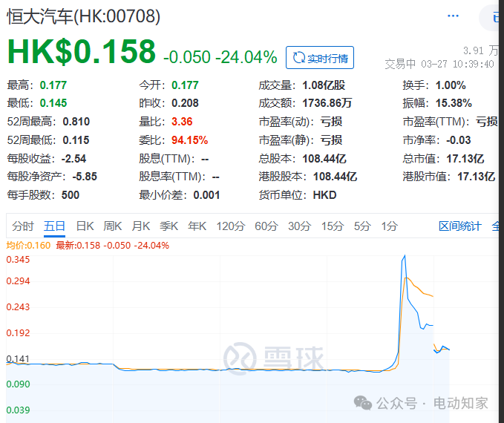Click the 总股本 value 108.44亿
This screenshot has height=423, width=504.
pos(324,159)
